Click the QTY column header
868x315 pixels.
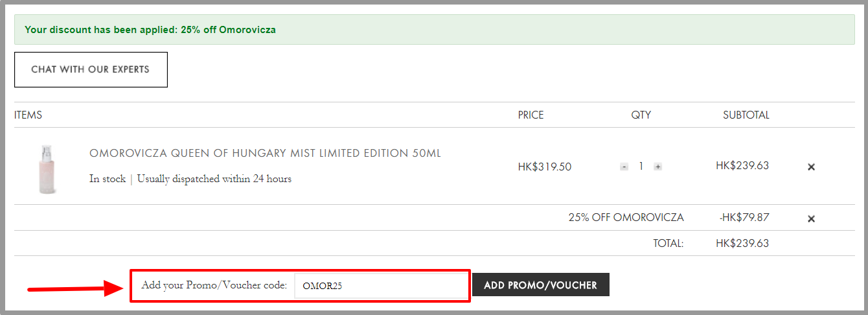(x=641, y=115)
